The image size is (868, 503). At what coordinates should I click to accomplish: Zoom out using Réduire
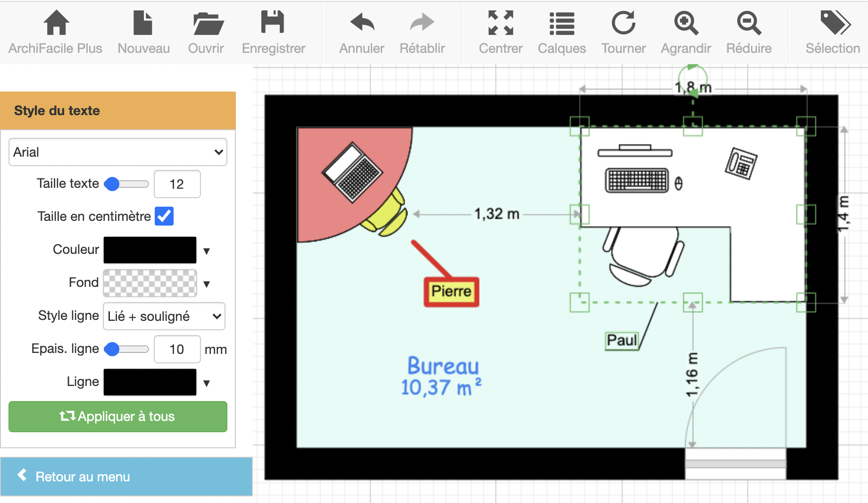click(x=749, y=23)
